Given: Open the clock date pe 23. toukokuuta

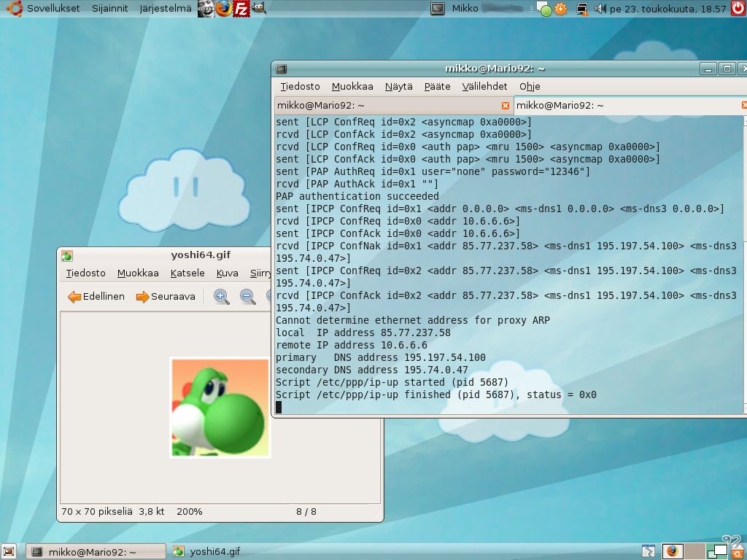Looking at the screenshot, I should [x=667, y=9].
